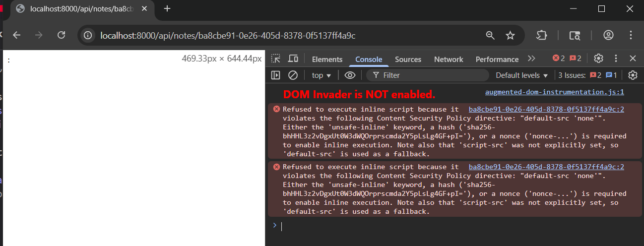The image size is (644, 246).
Task: Open the Default levels dropdown
Action: tap(521, 75)
